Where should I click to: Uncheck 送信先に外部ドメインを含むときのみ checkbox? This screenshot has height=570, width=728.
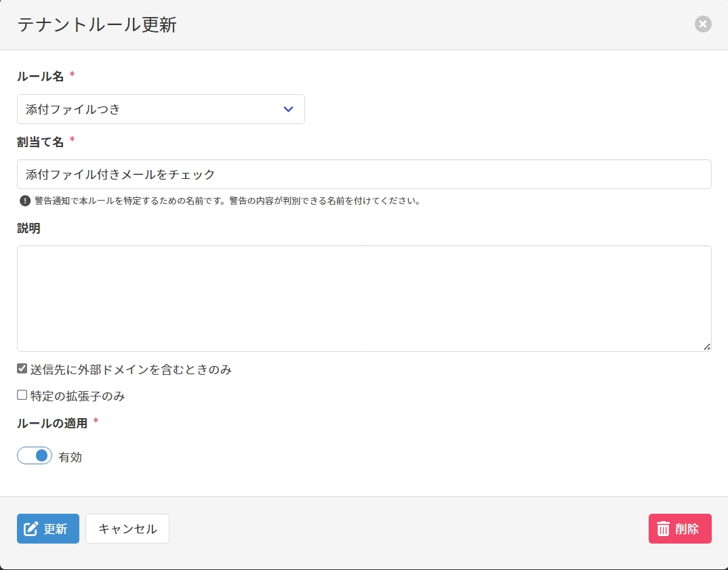tap(22, 369)
